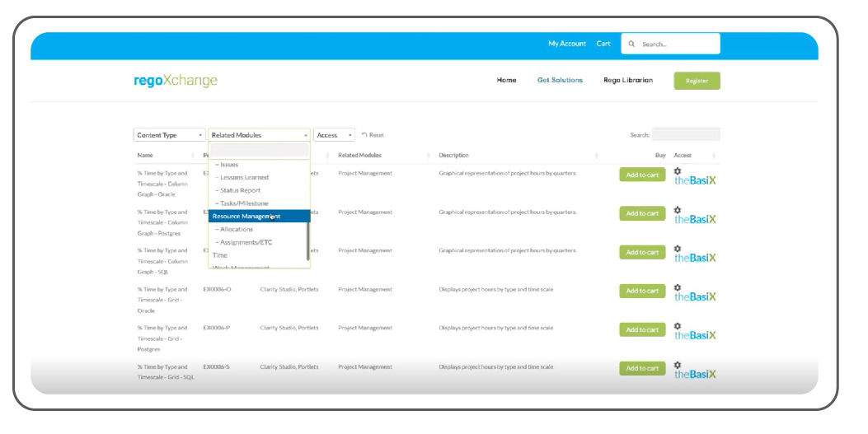868x434 pixels.
Task: Click the green Register button
Action: [697, 81]
